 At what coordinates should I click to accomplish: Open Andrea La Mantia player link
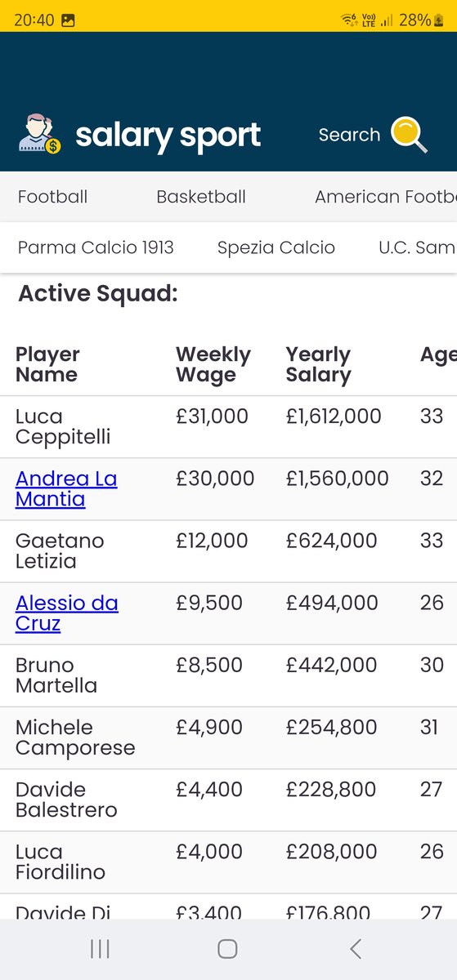click(x=66, y=488)
